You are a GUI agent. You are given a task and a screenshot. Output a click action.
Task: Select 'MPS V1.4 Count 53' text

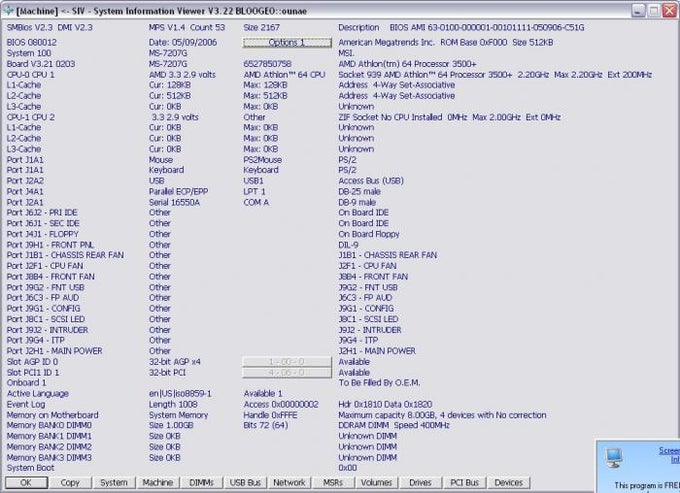[x=186, y=27]
